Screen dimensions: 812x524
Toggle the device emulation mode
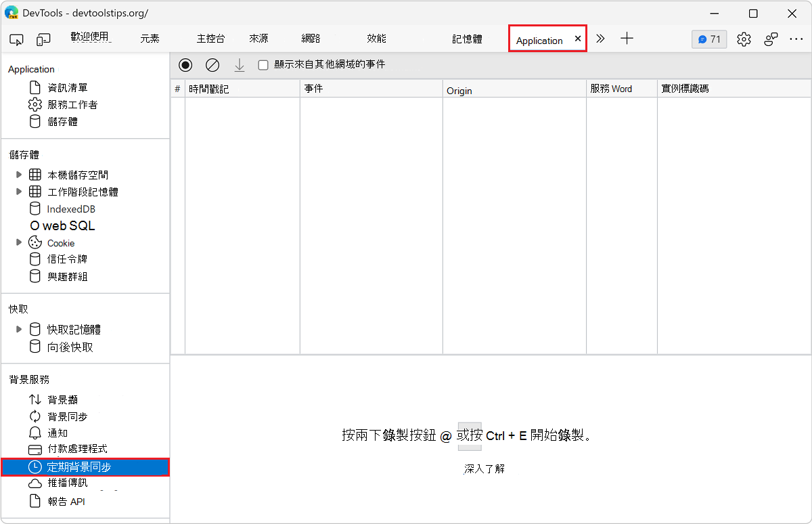point(43,39)
